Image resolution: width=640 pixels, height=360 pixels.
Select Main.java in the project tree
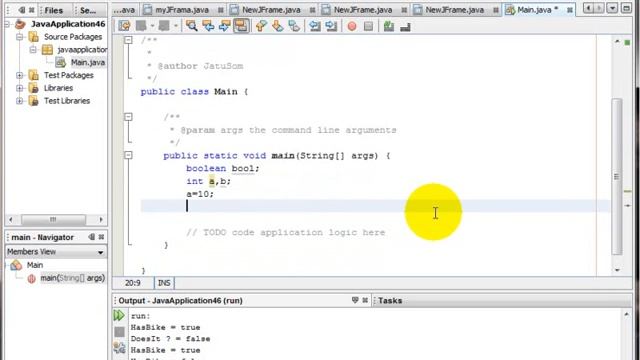[x=87, y=62]
